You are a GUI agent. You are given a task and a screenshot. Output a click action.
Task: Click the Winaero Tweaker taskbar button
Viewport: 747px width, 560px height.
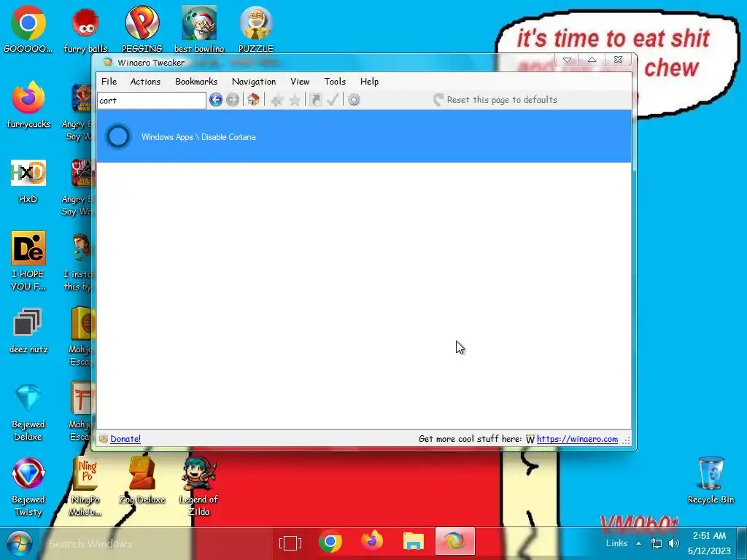pos(454,542)
